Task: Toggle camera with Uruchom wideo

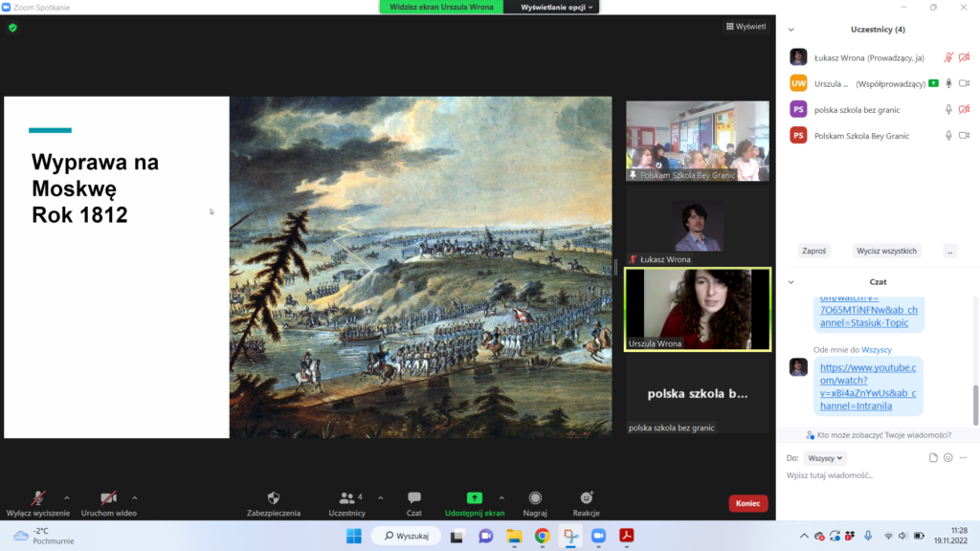Action: point(109,498)
